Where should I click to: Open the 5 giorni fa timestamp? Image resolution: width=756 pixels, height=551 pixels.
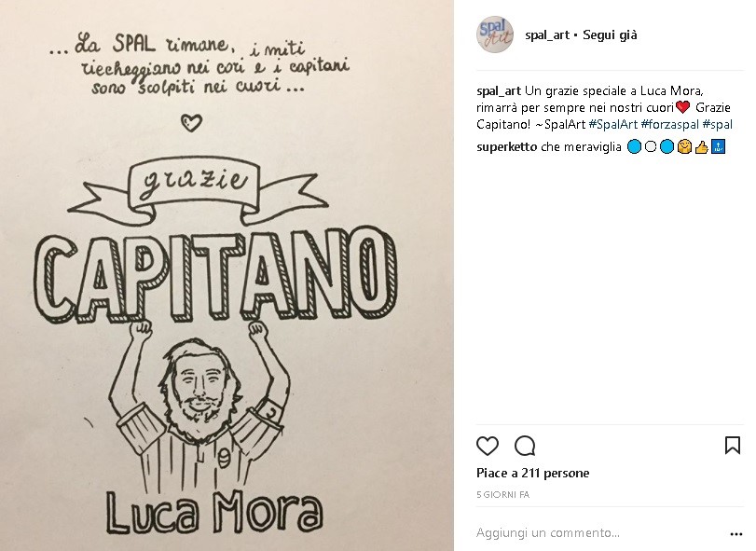pyautogui.click(x=502, y=495)
